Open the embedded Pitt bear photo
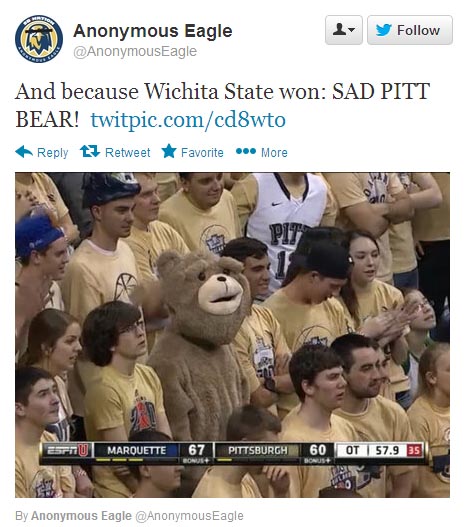The width and height of the screenshot is (466, 527). coord(232,335)
